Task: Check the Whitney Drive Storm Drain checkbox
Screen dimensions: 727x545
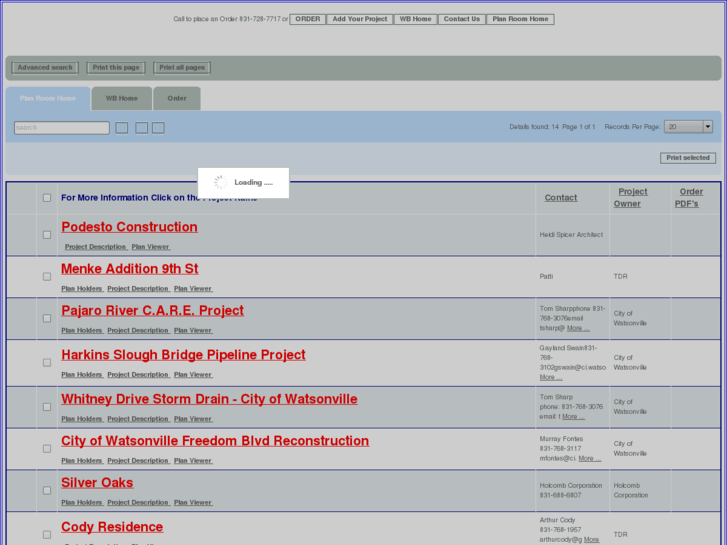Action: pos(47,407)
